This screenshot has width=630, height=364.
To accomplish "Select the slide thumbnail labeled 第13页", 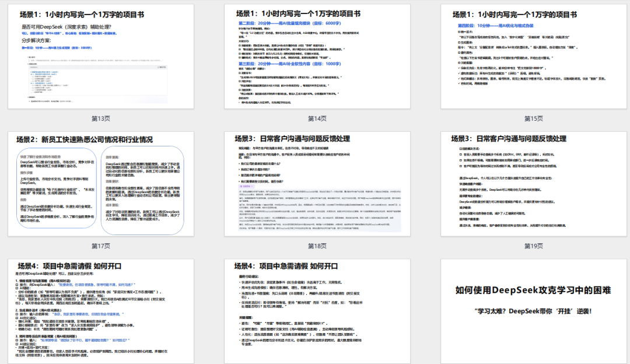I will coord(101,56).
